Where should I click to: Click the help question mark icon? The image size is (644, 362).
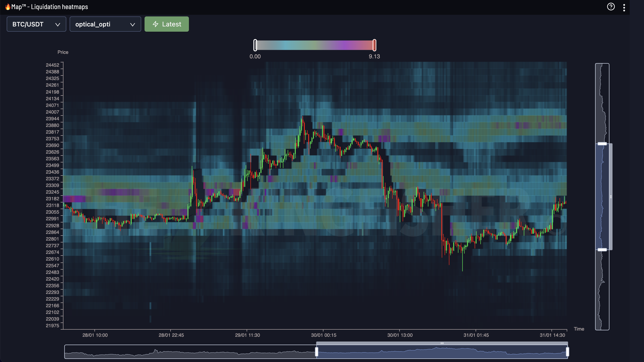tap(611, 7)
